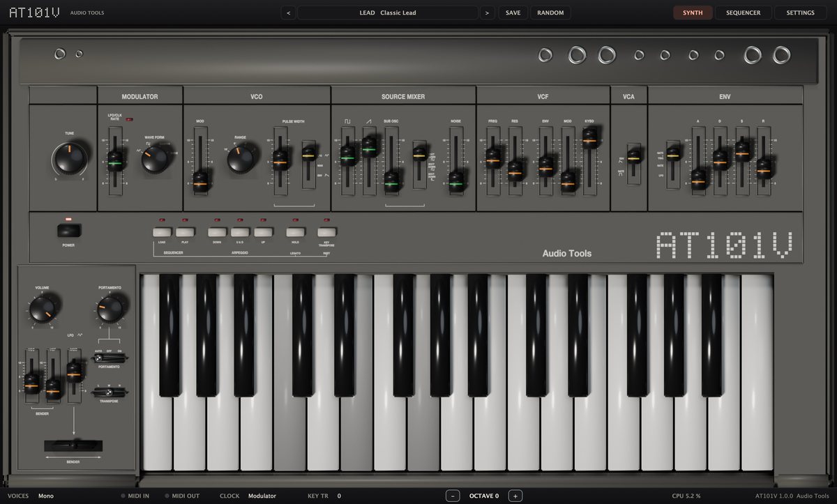Switch the TRANSPOSE L/M/H selector
Viewport: 837px width, 504px height.
pos(110,392)
